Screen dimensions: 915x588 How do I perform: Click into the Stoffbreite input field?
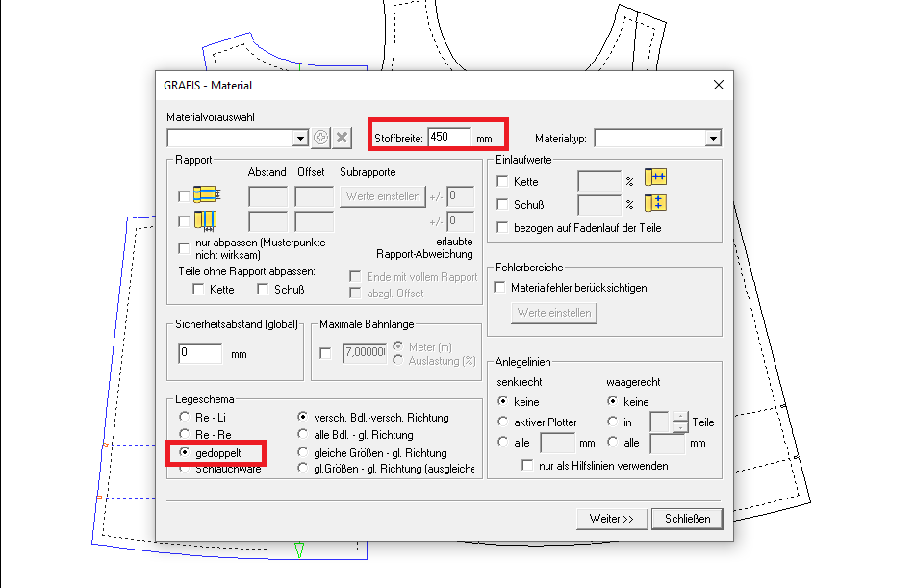coord(449,138)
